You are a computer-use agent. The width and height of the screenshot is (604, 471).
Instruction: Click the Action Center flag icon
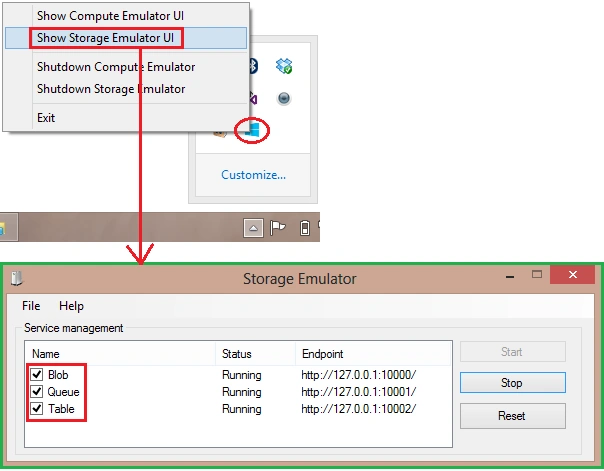coord(277,228)
